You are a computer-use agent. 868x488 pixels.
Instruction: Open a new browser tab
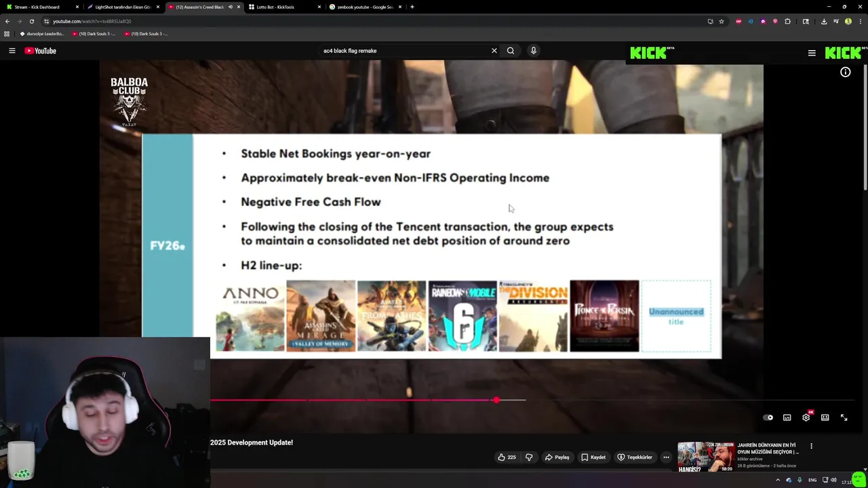(412, 7)
